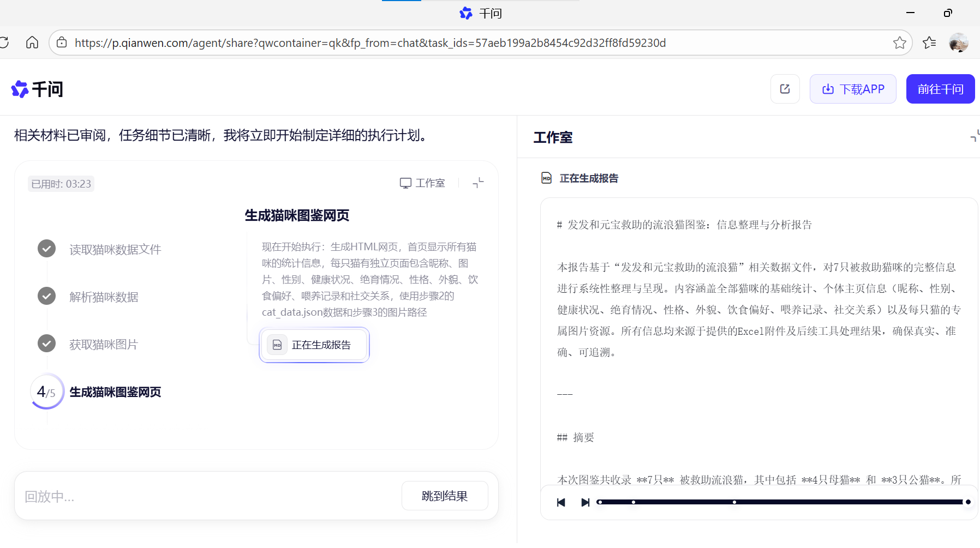980x548 pixels.
Task: Click the browser profile avatar
Action: (x=958, y=43)
